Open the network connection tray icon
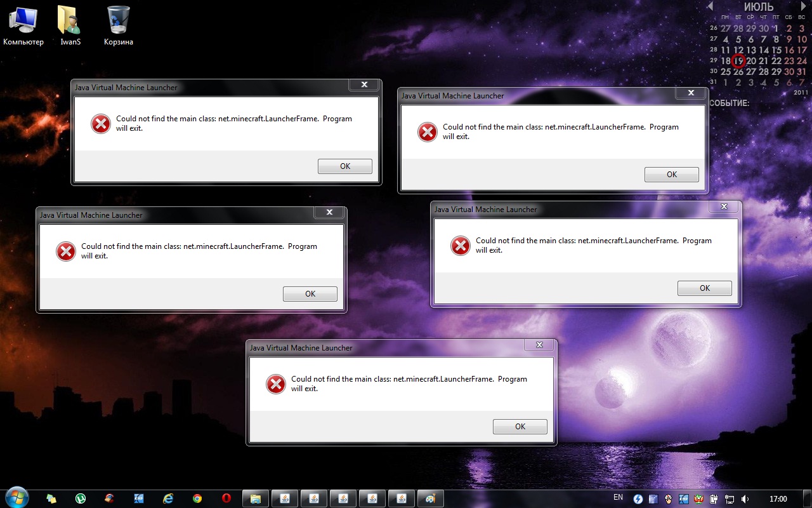 pos(730,499)
